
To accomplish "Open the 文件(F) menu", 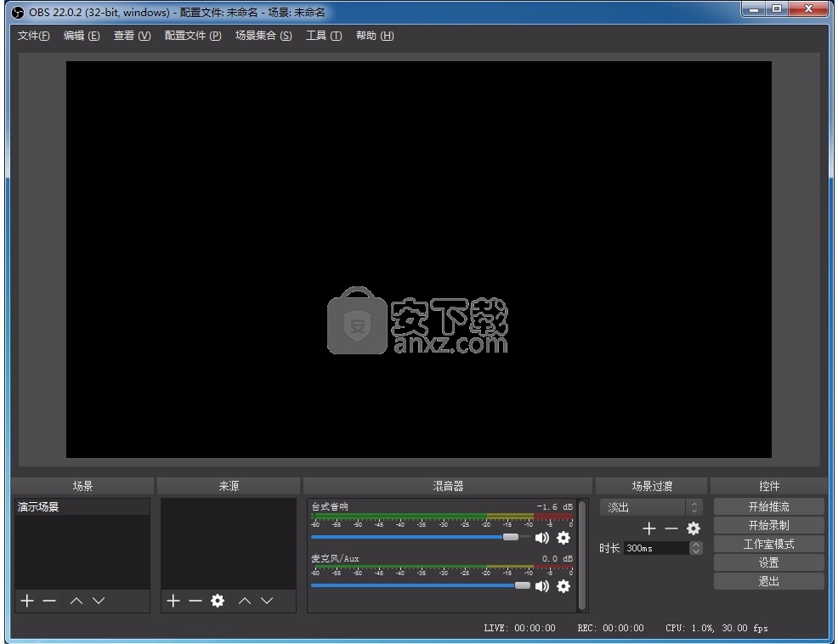I will click(34, 36).
